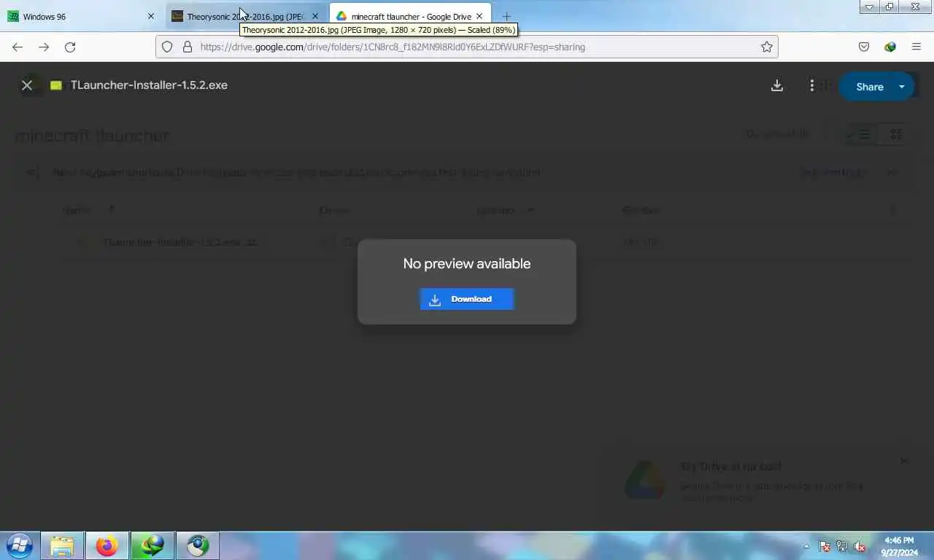Reload the current page
This screenshot has height=560, width=934.
pos(70,47)
